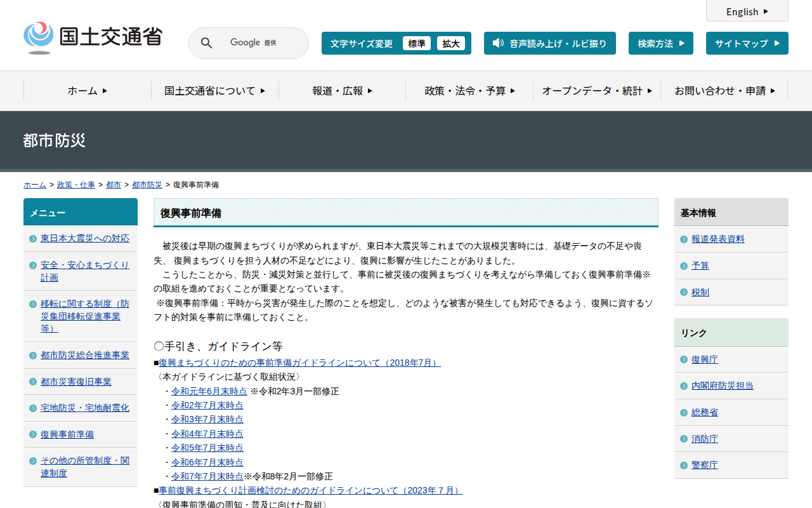
Task: Click the bullet icon beside 報道発表資料
Action: [684, 239]
